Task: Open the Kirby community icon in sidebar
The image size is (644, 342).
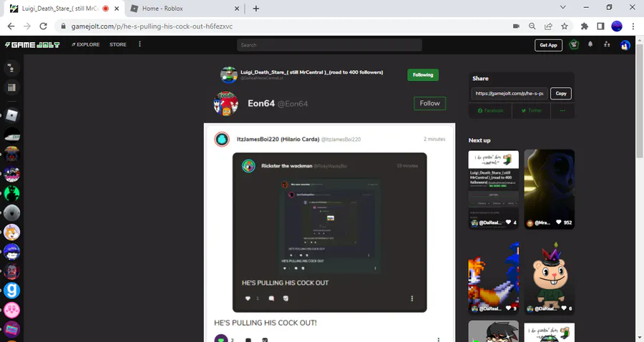Action: point(12,310)
